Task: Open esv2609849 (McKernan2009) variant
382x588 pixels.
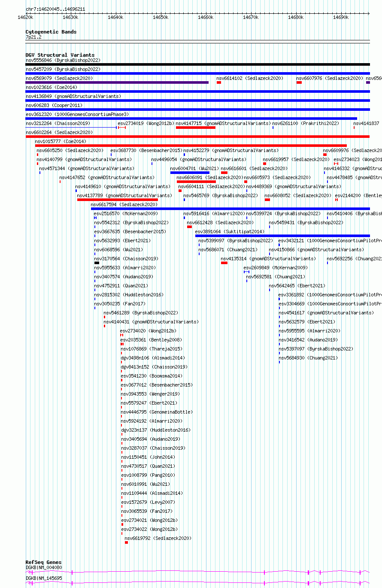Action: tap(276, 268)
